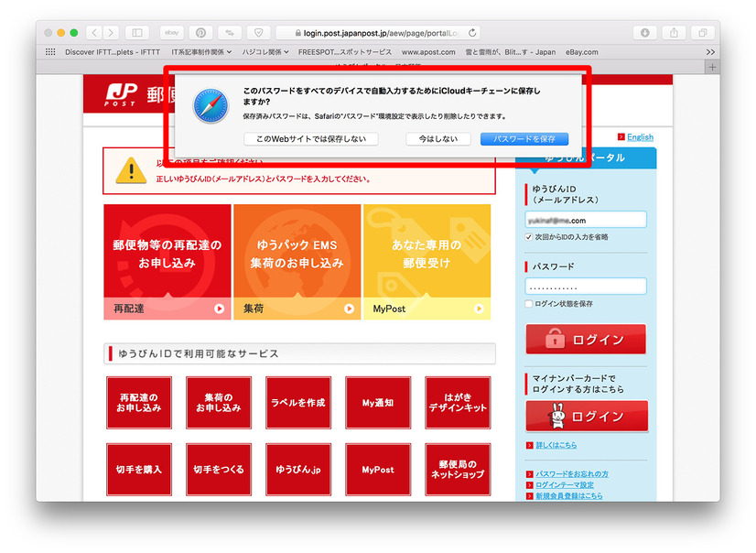Image resolution: width=756 pixels, height=553 pixels.
Task: Show more bookmarks with double chevron
Action: click(710, 52)
